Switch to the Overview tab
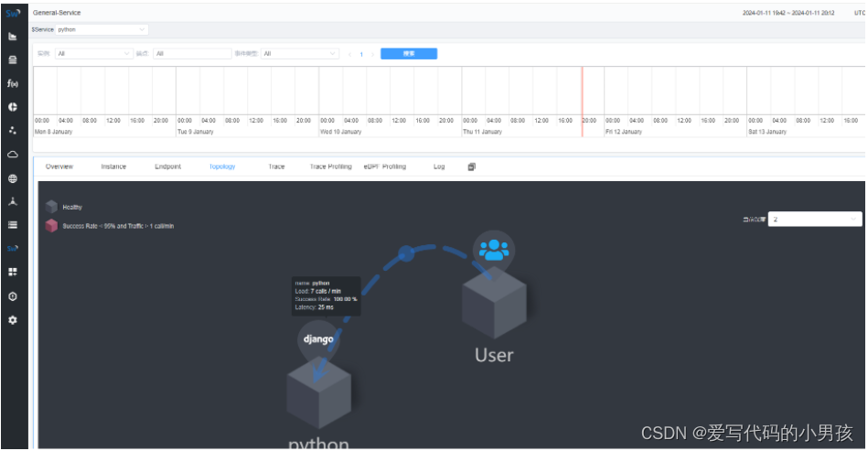Viewport: 868px width, 451px height. (x=59, y=166)
